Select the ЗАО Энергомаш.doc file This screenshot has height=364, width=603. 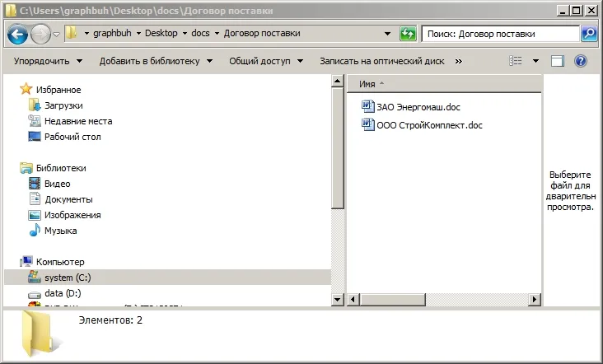411,106
